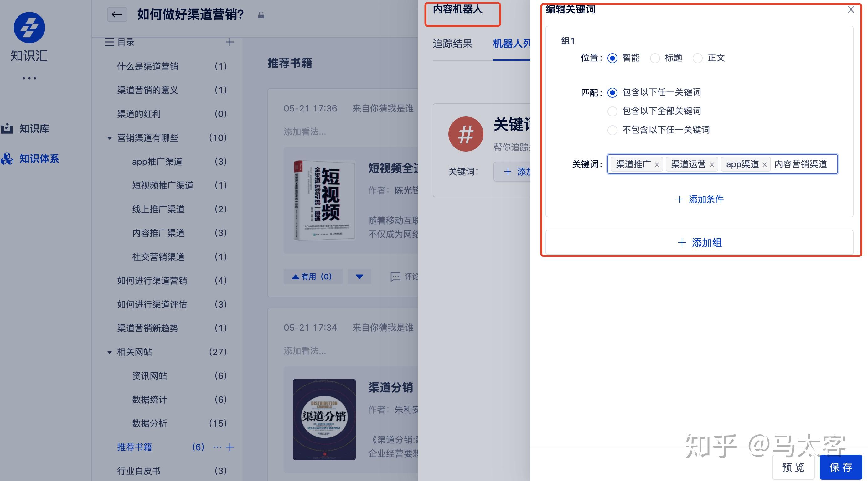
Task: Click the lock icon next to the title
Action: point(261,15)
